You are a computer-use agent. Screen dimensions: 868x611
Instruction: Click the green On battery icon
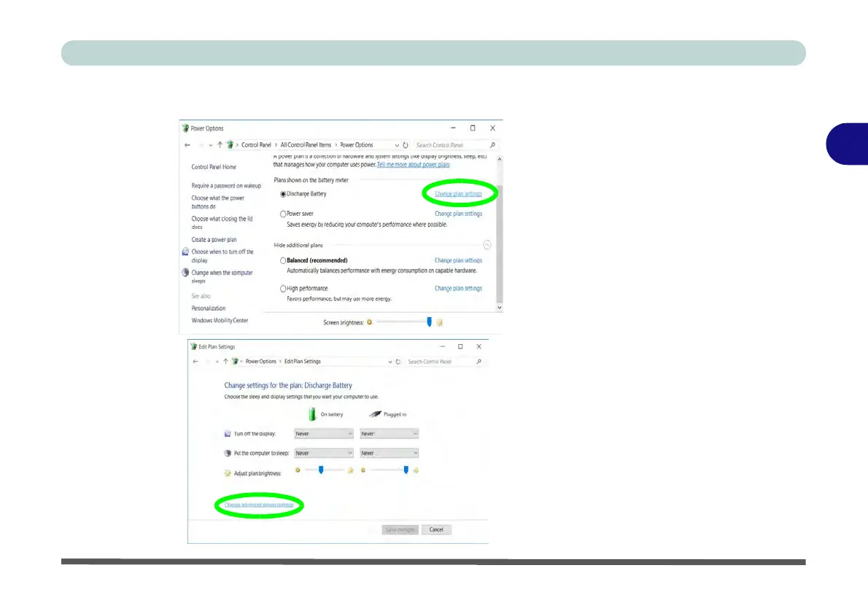click(x=312, y=414)
